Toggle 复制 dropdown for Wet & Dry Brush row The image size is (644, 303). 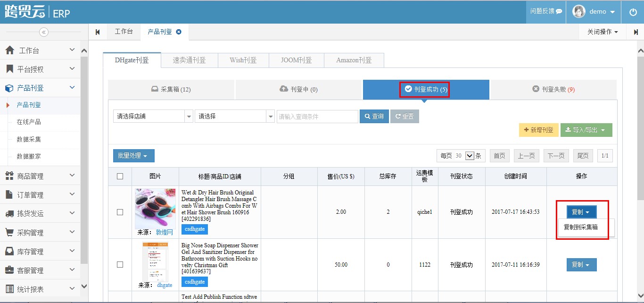pyautogui.click(x=582, y=212)
